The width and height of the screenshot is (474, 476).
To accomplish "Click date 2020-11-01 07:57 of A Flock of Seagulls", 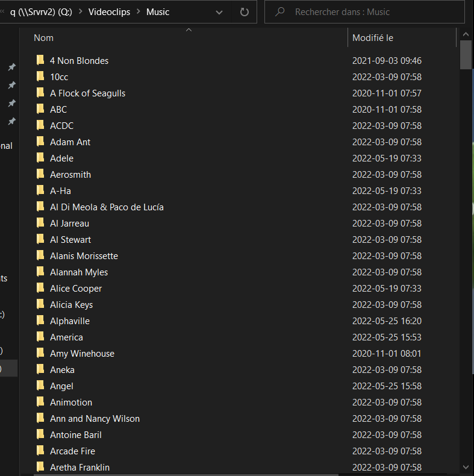I will [387, 93].
